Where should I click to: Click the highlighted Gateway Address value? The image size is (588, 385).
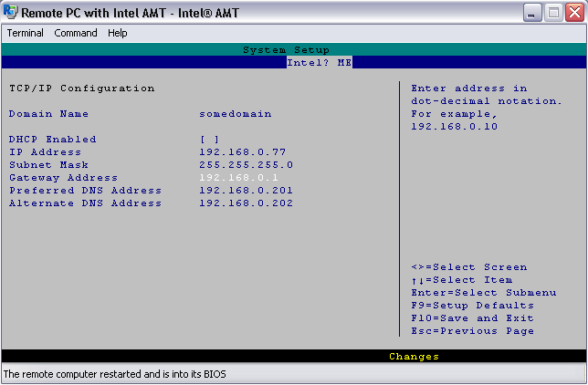pyautogui.click(x=238, y=178)
